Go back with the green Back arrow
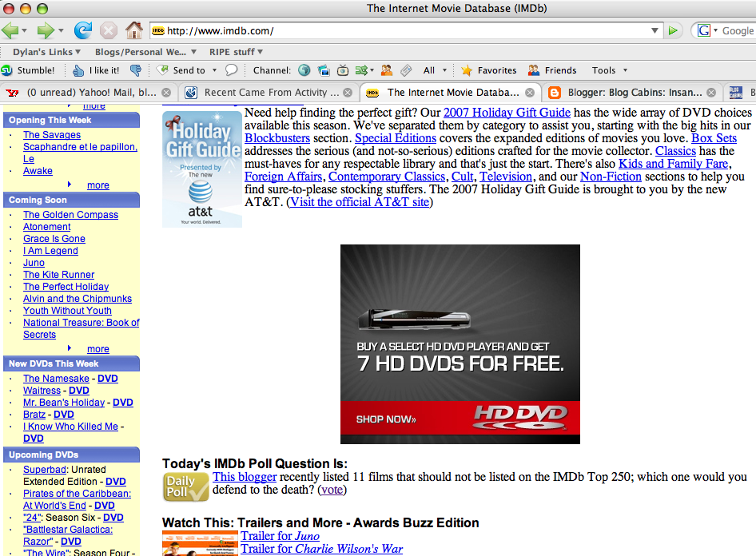 coord(10,31)
